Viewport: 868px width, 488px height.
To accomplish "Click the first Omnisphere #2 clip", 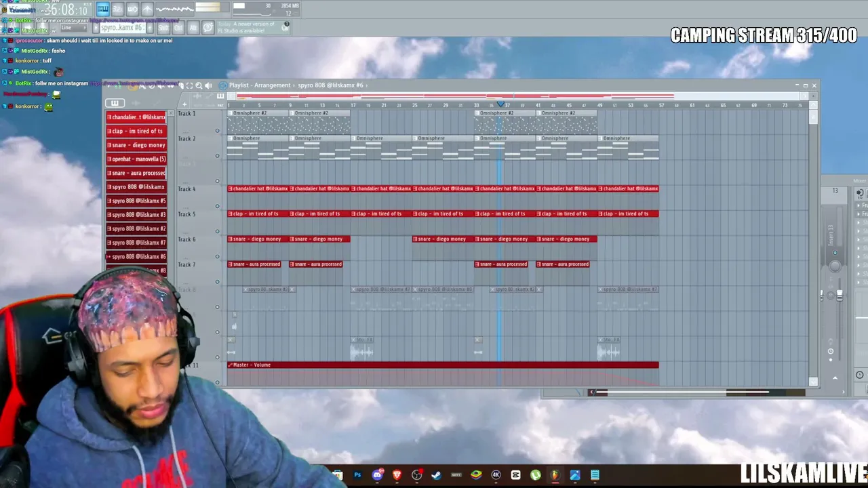I will click(258, 121).
